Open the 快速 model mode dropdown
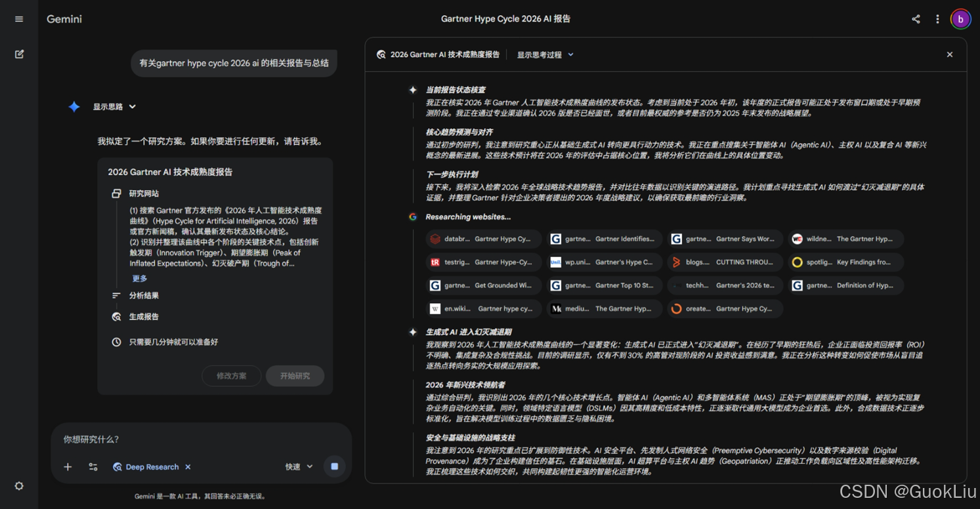The width and height of the screenshot is (980, 509). coord(299,466)
